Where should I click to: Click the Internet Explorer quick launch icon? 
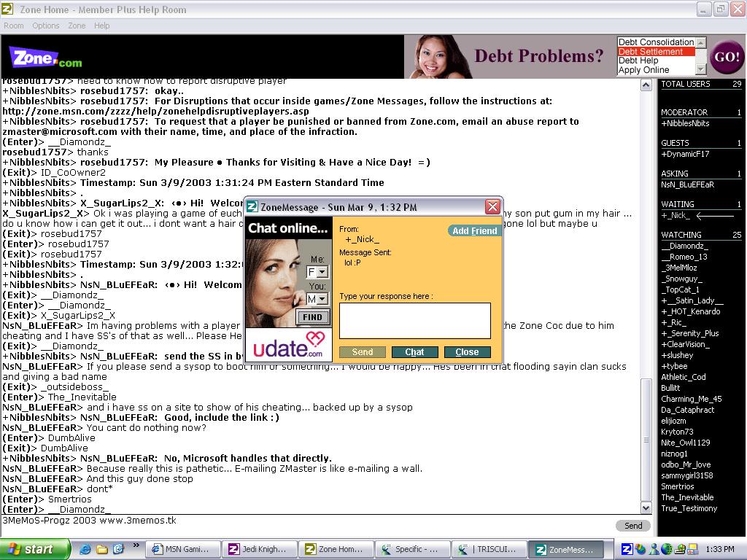[x=85, y=549]
